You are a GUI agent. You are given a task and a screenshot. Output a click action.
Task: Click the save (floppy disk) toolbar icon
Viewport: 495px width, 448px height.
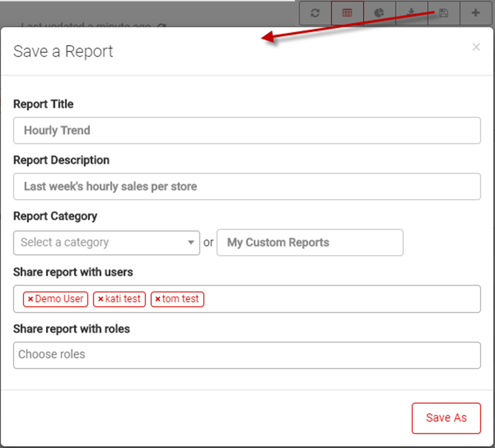pos(443,13)
